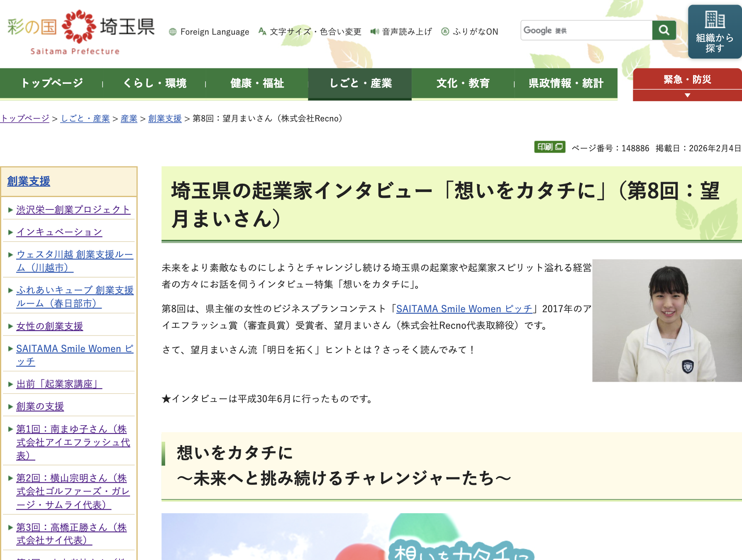Click the Saitama Prefecture logo
Image resolution: width=742 pixels, height=560 pixels.
tap(81, 32)
